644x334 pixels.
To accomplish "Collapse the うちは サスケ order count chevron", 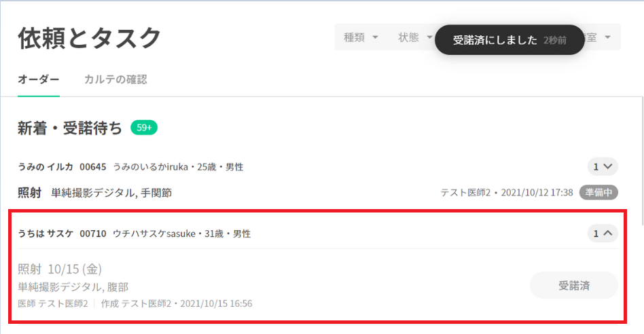I will [x=602, y=233].
